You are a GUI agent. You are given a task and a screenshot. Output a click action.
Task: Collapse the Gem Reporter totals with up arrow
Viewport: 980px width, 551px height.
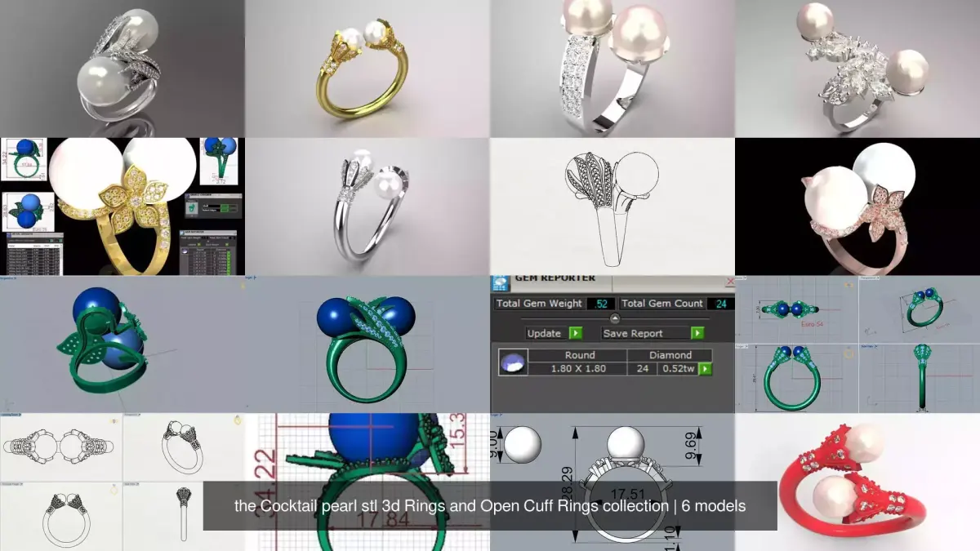coord(615,318)
